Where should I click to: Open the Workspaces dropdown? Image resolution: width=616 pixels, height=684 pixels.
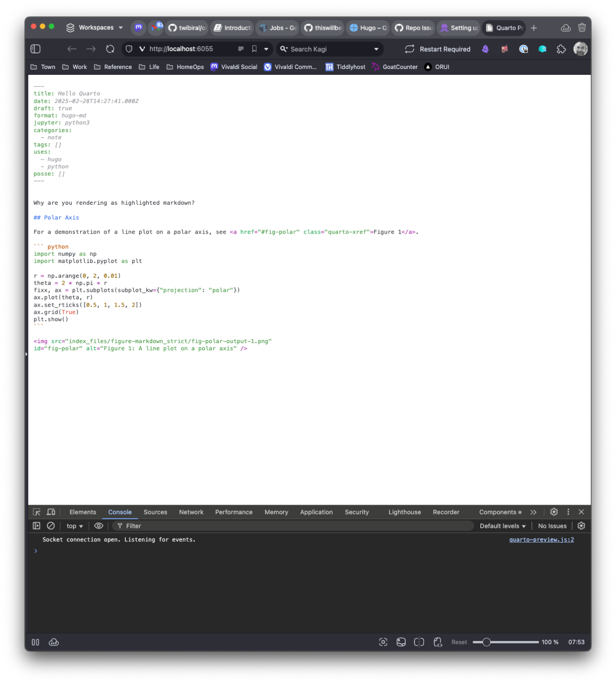(x=95, y=28)
